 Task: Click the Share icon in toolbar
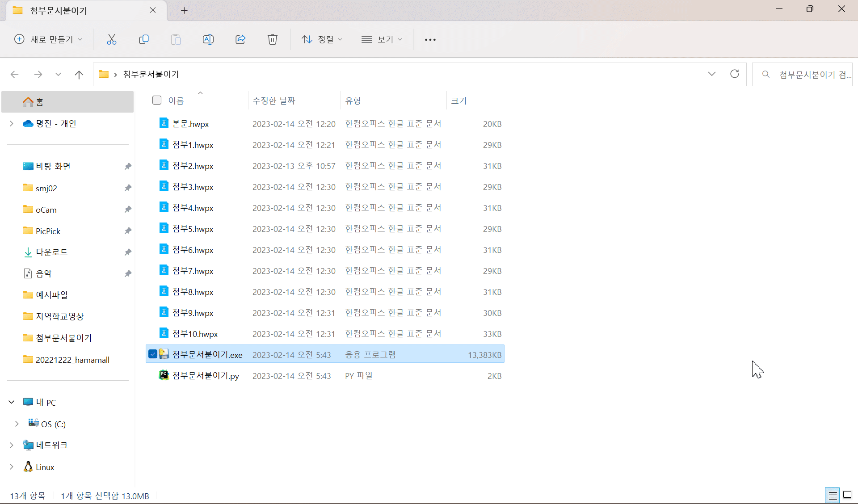coord(240,39)
